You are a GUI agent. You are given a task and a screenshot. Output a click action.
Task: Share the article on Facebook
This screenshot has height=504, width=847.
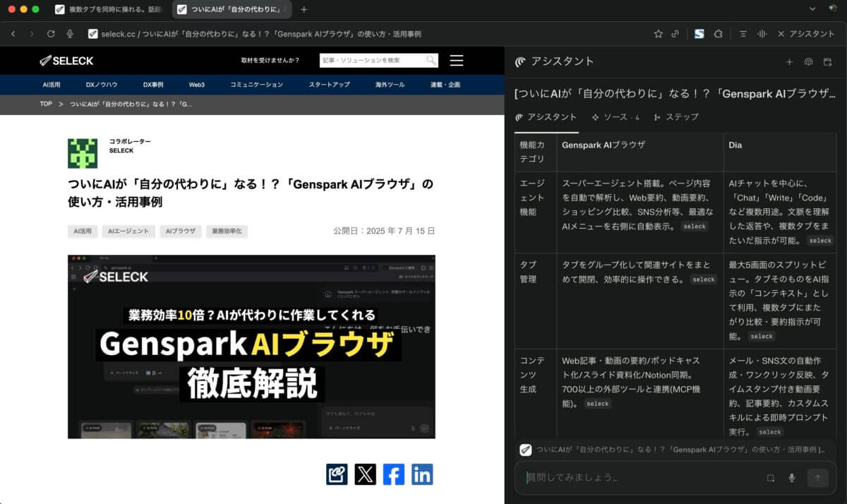[x=394, y=474]
